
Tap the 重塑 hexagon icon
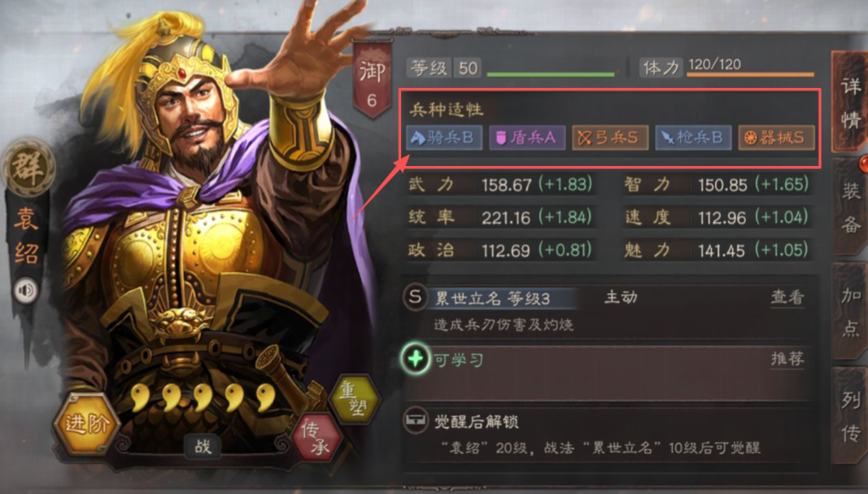(x=355, y=400)
